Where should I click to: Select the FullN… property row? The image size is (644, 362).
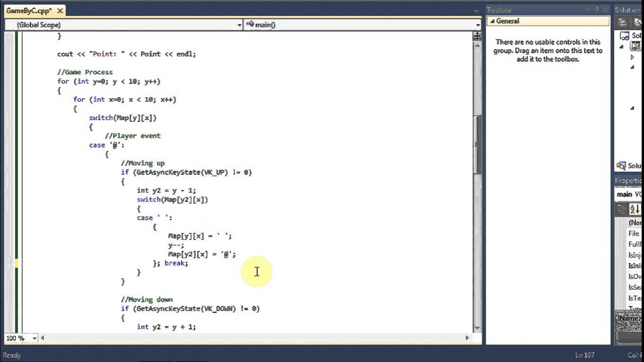(x=634, y=244)
